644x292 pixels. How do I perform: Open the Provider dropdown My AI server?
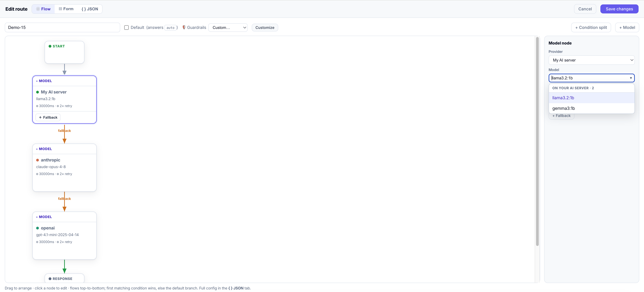(x=592, y=60)
